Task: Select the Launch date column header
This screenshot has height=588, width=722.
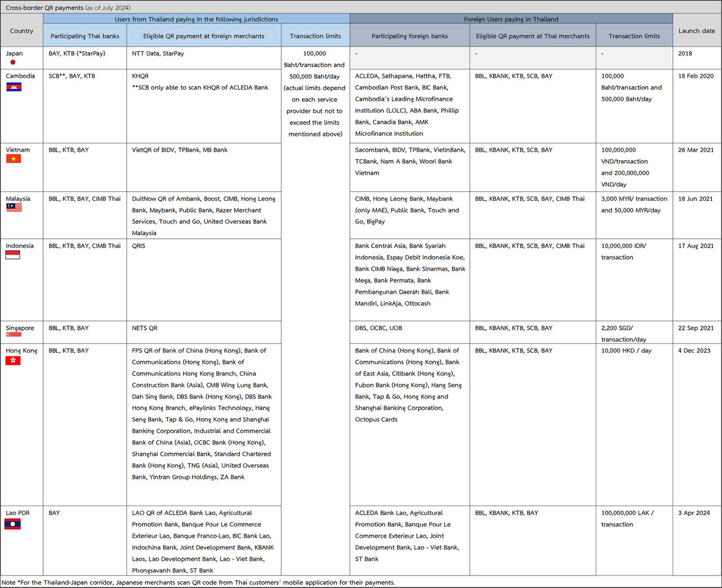Action: (696, 31)
